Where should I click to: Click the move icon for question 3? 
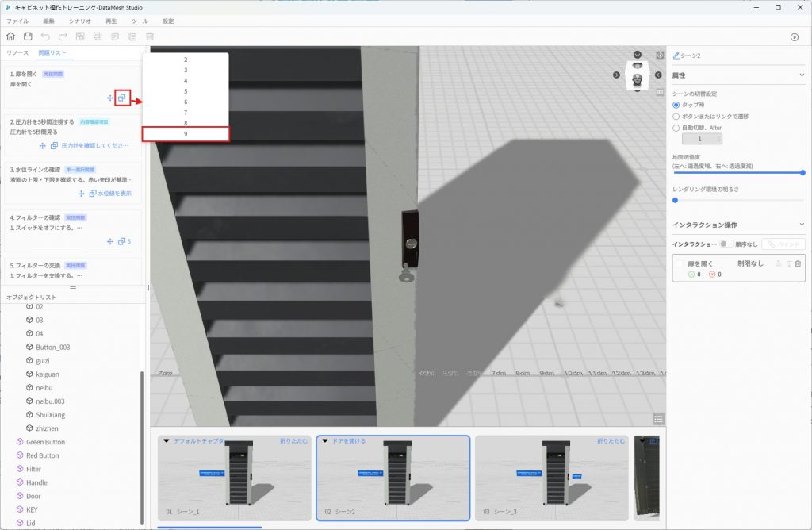[x=81, y=194]
